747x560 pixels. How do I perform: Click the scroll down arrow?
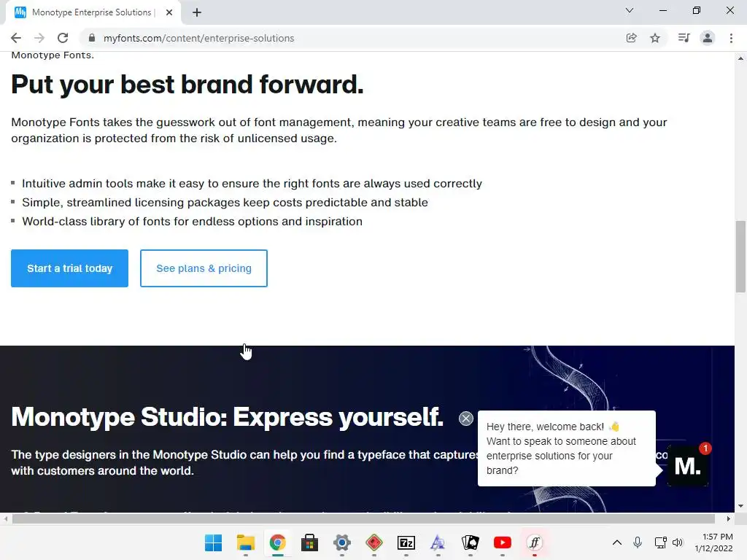(x=740, y=506)
